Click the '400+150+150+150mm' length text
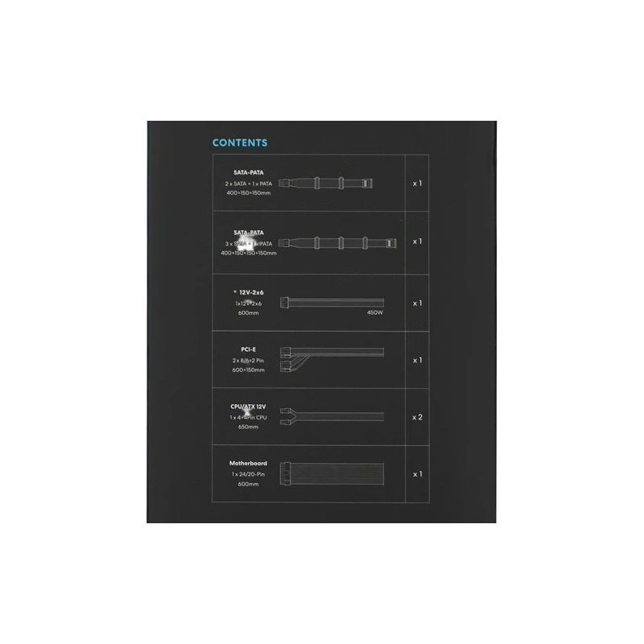The height and width of the screenshot is (644, 644). pyautogui.click(x=249, y=253)
